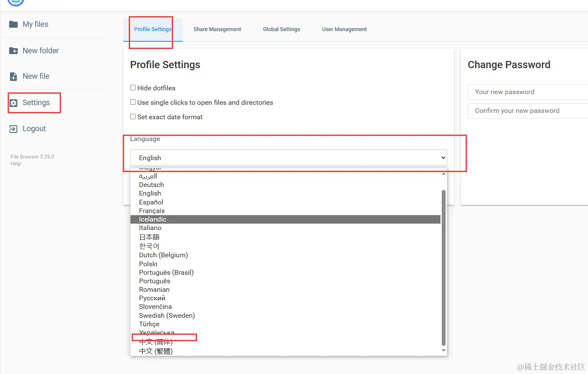
Task: Click the My files folder icon
Action: click(14, 24)
